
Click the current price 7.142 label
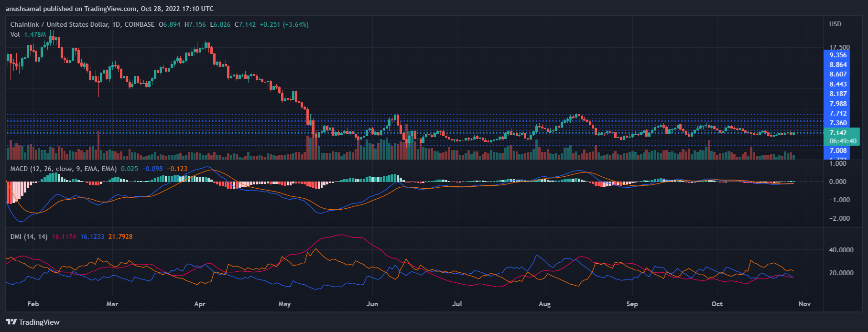click(838, 133)
